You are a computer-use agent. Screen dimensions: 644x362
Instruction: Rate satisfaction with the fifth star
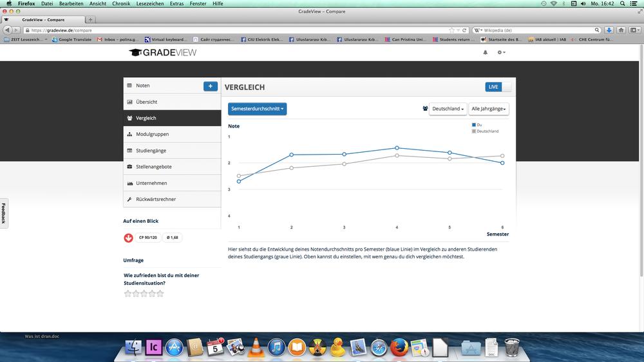(160, 294)
